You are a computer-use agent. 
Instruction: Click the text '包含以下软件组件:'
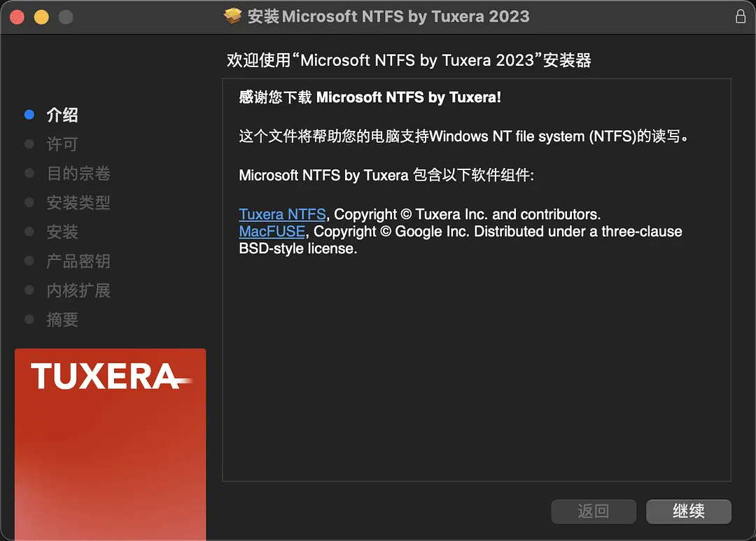(x=473, y=175)
